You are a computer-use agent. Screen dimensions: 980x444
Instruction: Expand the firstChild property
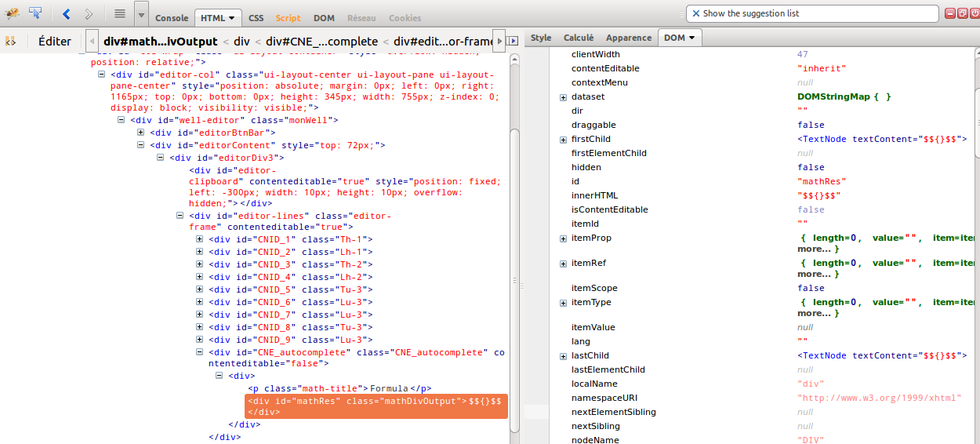point(563,140)
